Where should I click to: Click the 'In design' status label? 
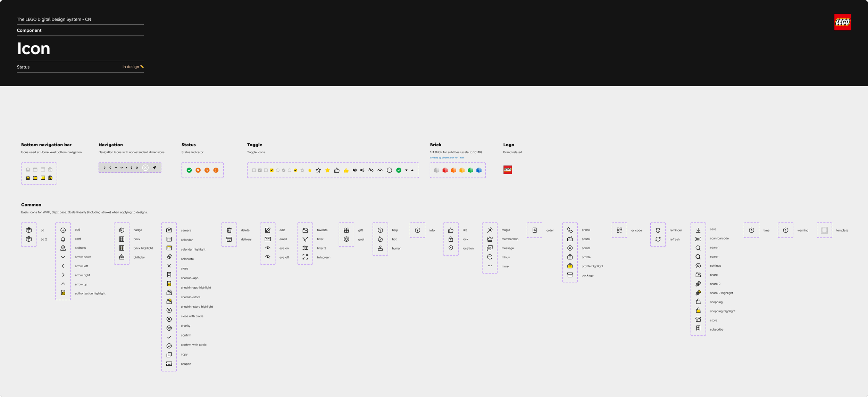(131, 67)
